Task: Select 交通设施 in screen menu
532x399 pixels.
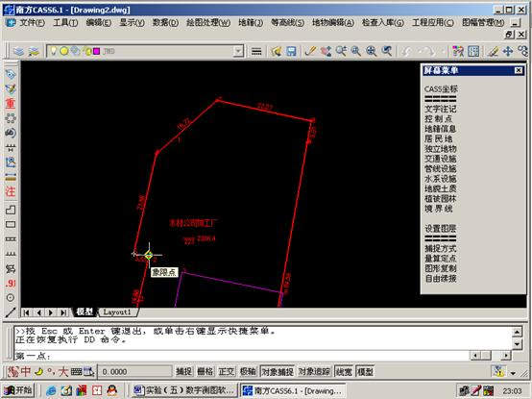Action: coord(441,159)
